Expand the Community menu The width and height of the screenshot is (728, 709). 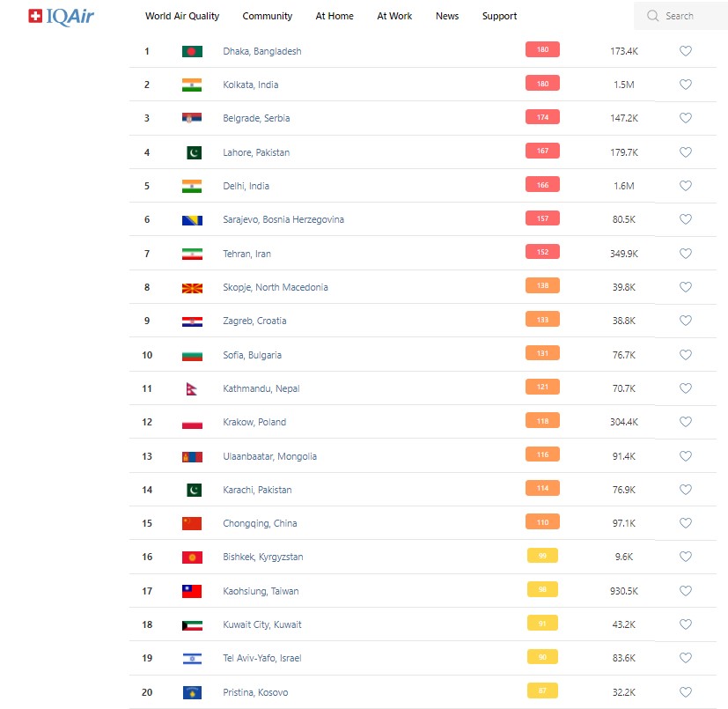click(268, 16)
